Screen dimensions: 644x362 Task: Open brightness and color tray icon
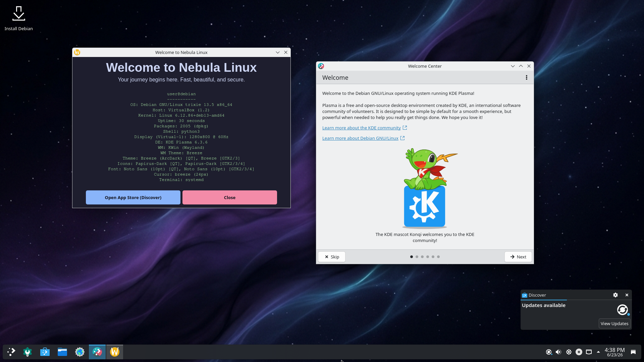pos(569,352)
